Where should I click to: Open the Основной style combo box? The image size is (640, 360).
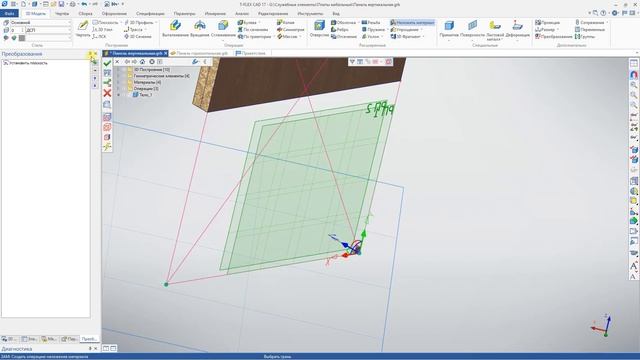(x=40, y=22)
